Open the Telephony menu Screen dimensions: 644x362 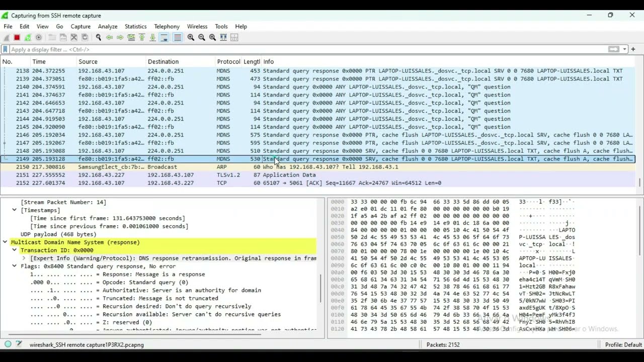pos(167,26)
